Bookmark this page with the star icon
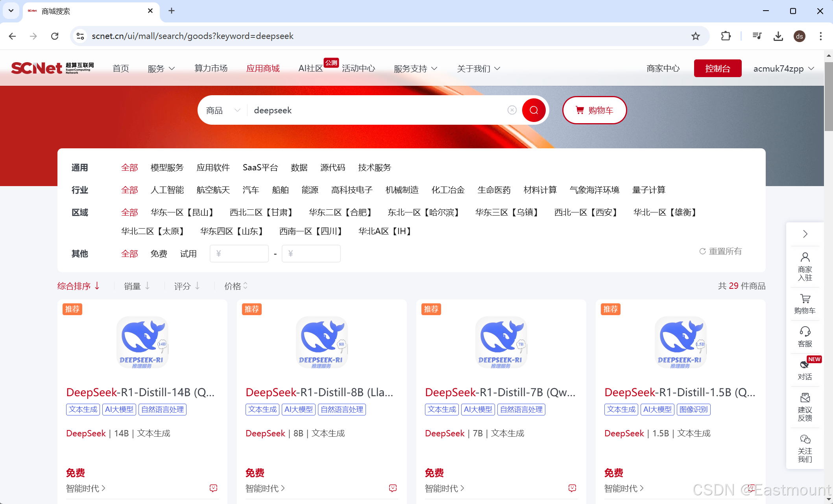This screenshot has width=833, height=504. point(695,36)
